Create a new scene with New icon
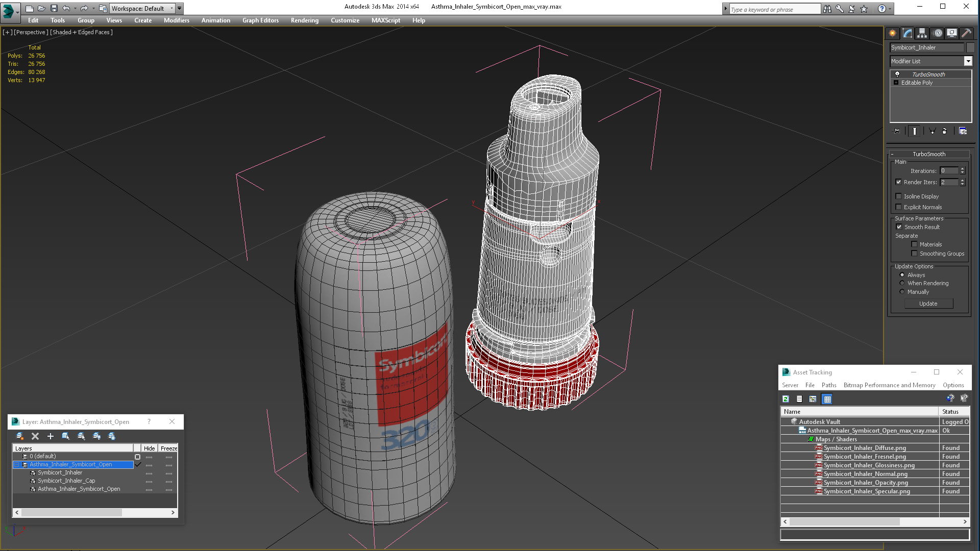The height and width of the screenshot is (551, 980). pyautogui.click(x=30, y=8)
